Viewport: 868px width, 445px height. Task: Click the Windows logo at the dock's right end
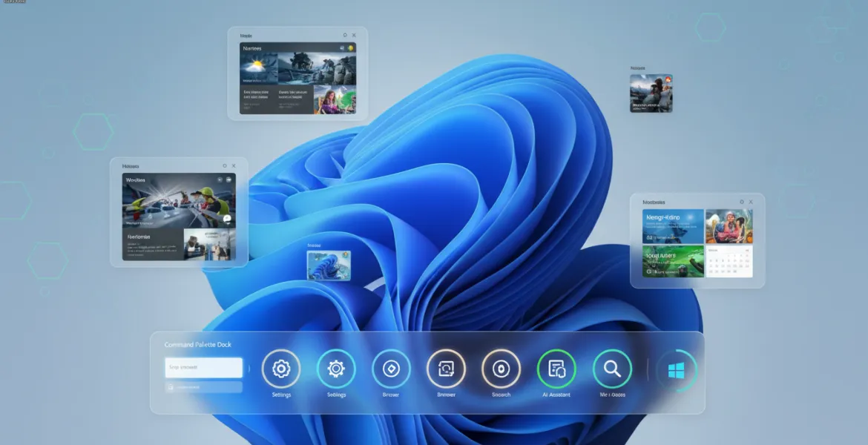pyautogui.click(x=676, y=369)
